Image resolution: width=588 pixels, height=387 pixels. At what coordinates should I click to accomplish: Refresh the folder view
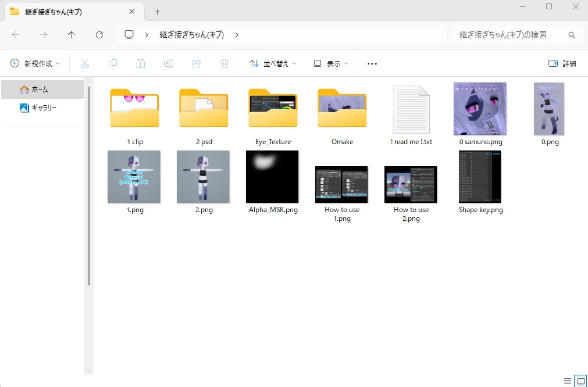click(x=99, y=35)
